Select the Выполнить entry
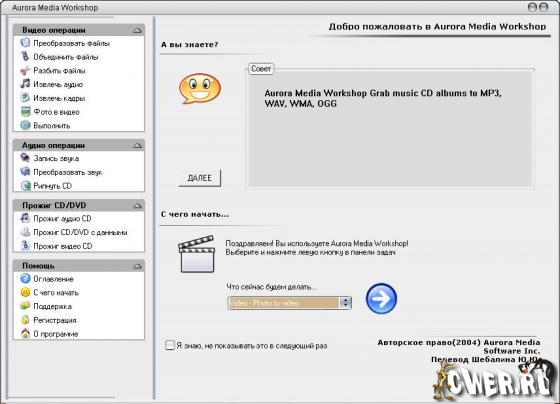This screenshot has width=560, height=404. (52, 125)
